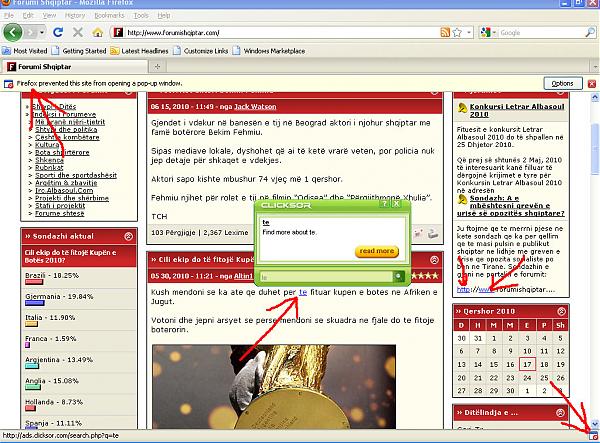Viewport: 600px width, 443px height.
Task: Click Clicksor green search button
Action: coord(399,276)
